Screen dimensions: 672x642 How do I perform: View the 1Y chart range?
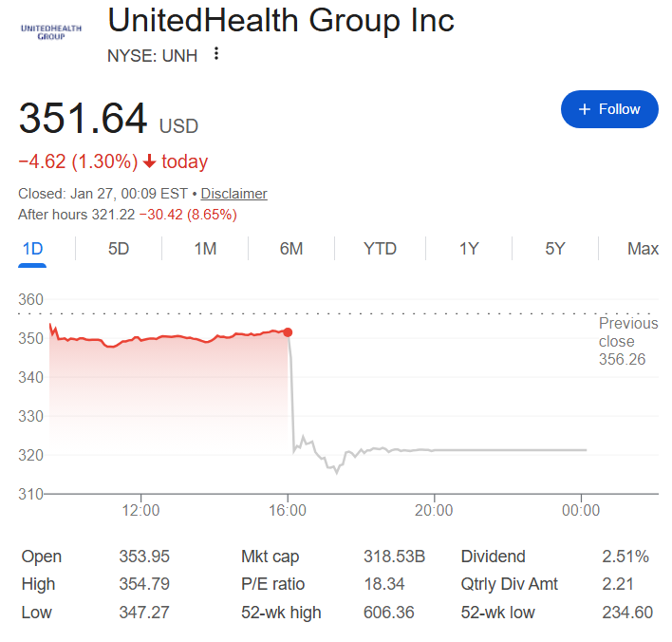(469, 249)
